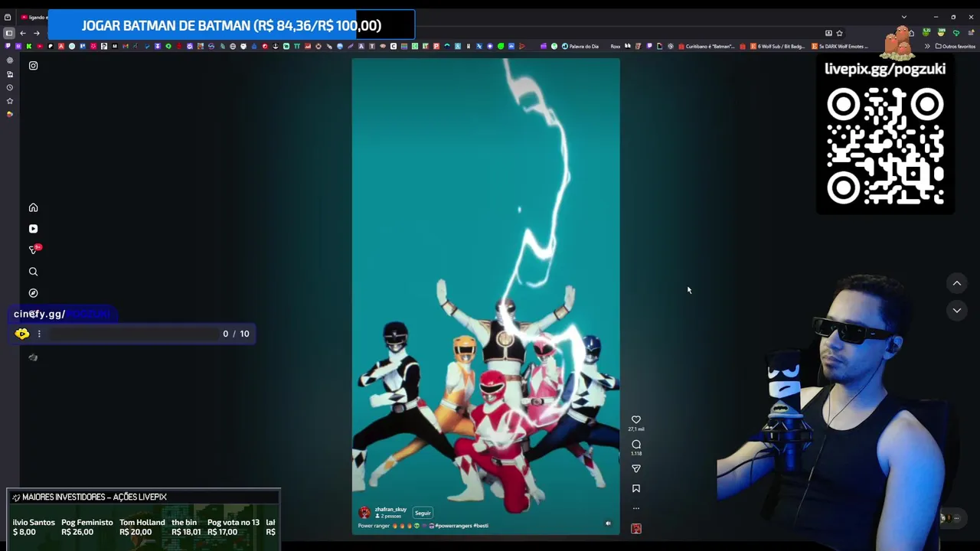Open the Palavra do Dia bookmark
This screenshot has width=980, height=551.
pyautogui.click(x=580, y=46)
